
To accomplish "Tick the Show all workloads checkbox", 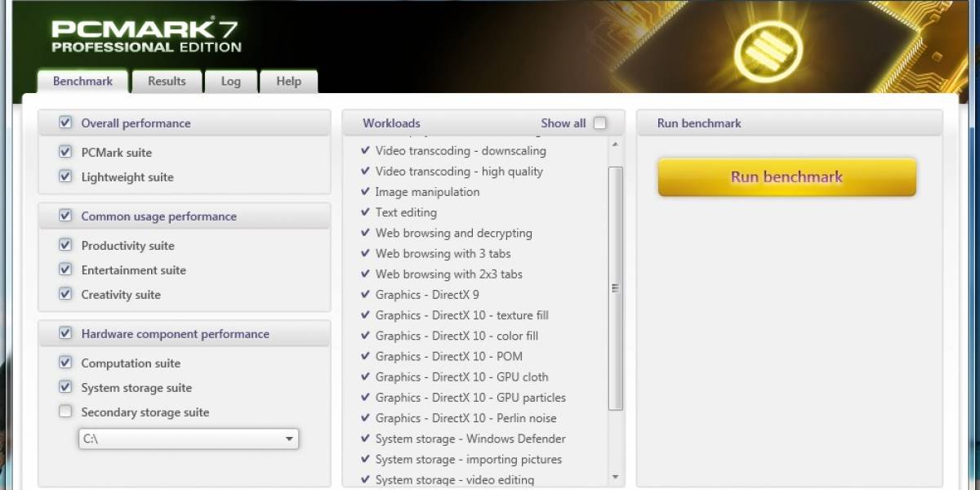I will (599, 123).
